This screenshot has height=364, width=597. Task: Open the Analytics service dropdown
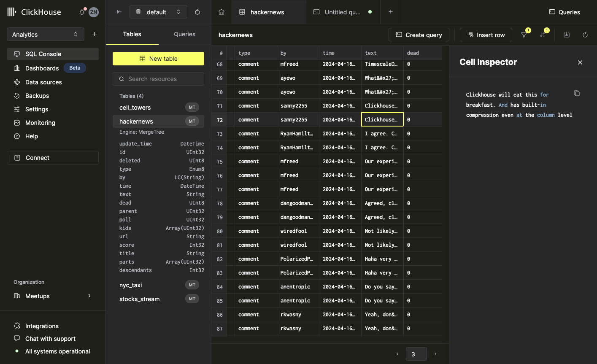(45, 35)
